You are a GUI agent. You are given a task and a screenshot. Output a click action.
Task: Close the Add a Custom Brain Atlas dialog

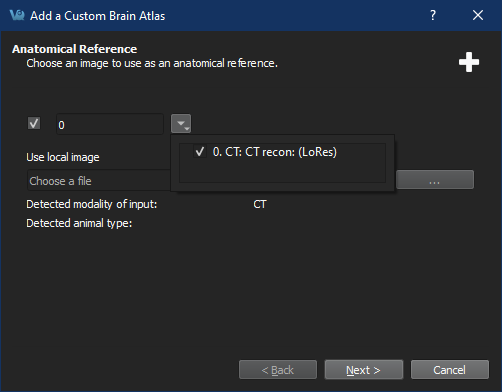click(x=478, y=15)
